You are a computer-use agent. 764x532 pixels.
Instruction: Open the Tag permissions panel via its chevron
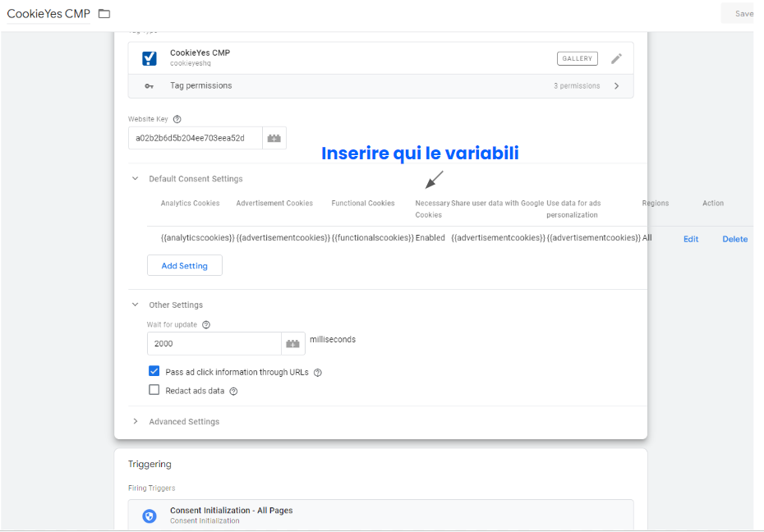(617, 85)
